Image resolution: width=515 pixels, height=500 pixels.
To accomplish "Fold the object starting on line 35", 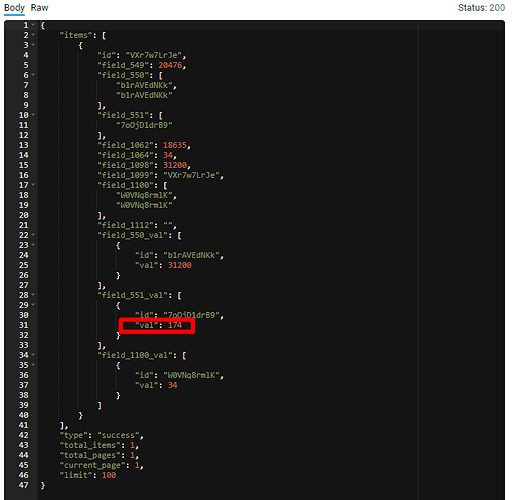I will coord(33,365).
